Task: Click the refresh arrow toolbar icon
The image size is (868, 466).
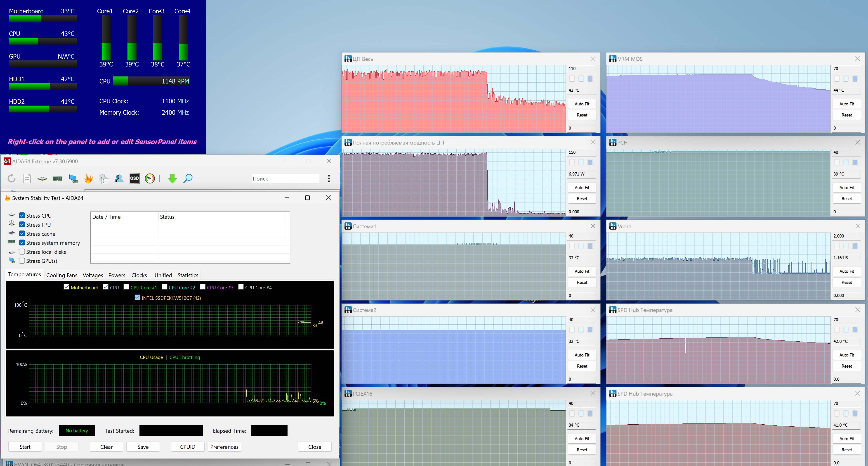Action: pos(12,178)
